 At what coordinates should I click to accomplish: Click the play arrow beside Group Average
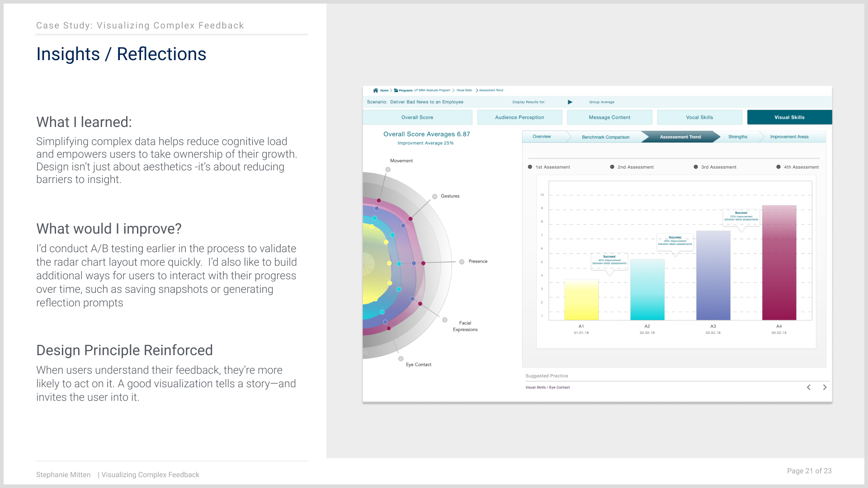pos(570,102)
